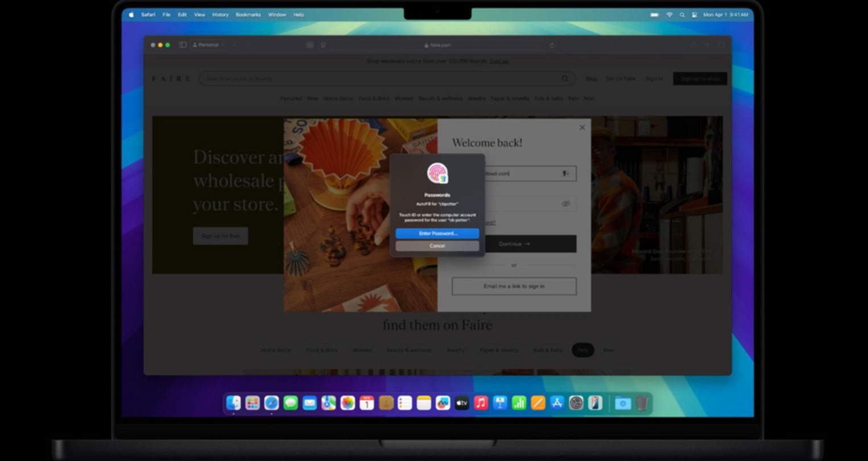This screenshot has height=461, width=868.
Task: Open a new tab with the plus icon
Action: (x=707, y=45)
